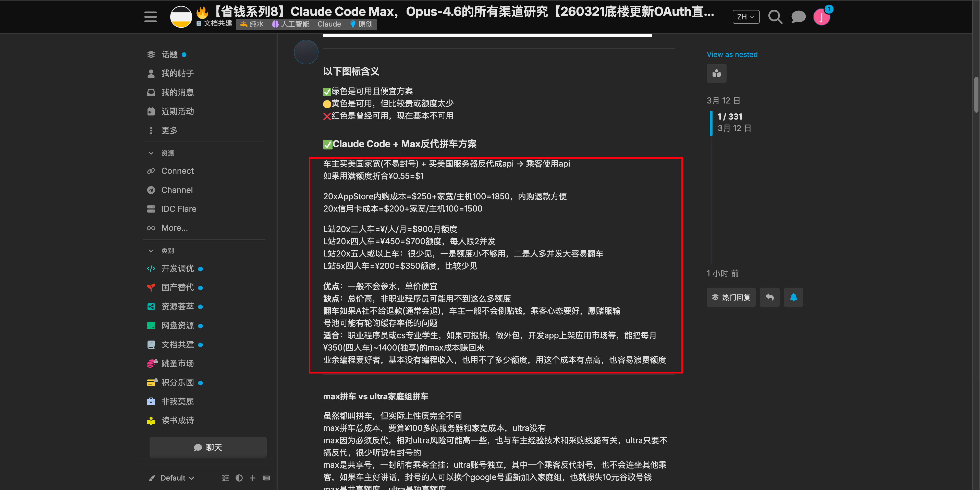This screenshot has height=490, width=980.
Task: Open the hamburger sidebar menu
Action: click(150, 17)
